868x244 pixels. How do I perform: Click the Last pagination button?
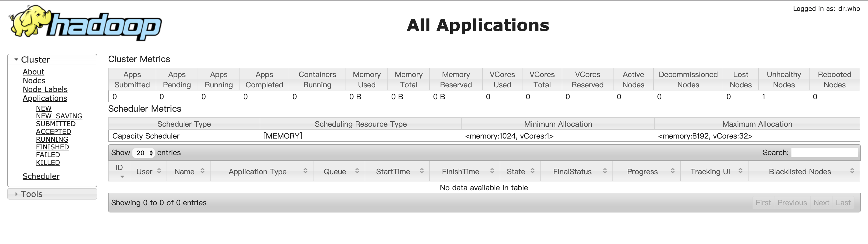(x=843, y=203)
